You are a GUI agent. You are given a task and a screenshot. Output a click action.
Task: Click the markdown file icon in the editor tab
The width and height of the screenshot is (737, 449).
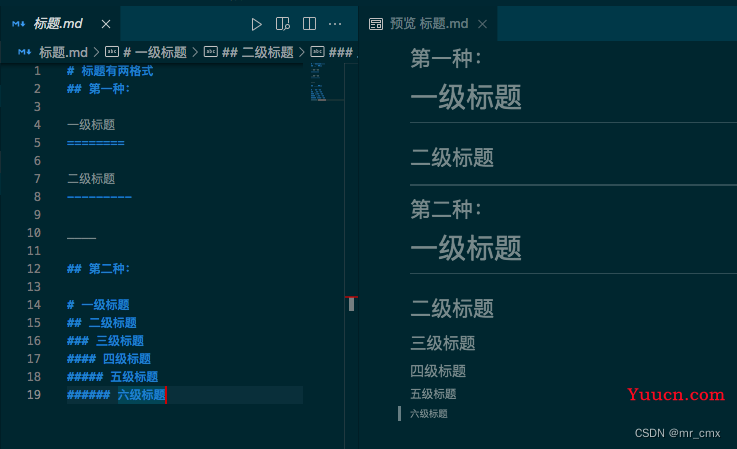tap(19, 23)
